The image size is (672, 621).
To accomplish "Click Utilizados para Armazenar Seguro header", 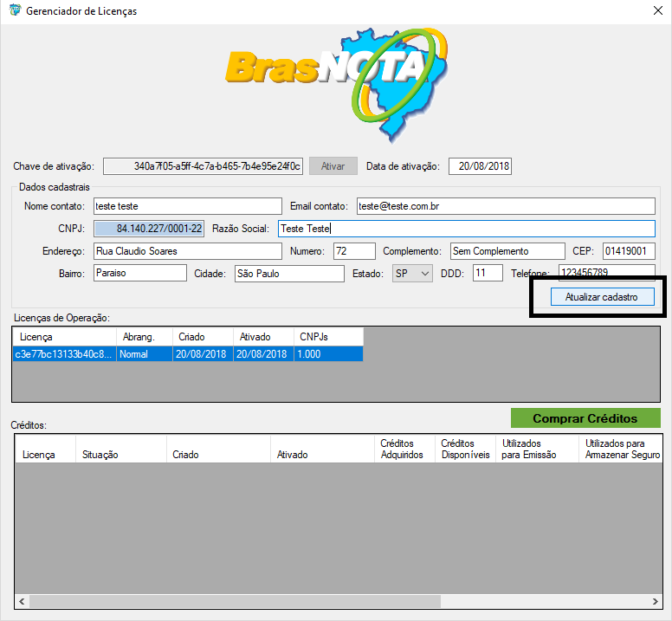I will coord(621,449).
